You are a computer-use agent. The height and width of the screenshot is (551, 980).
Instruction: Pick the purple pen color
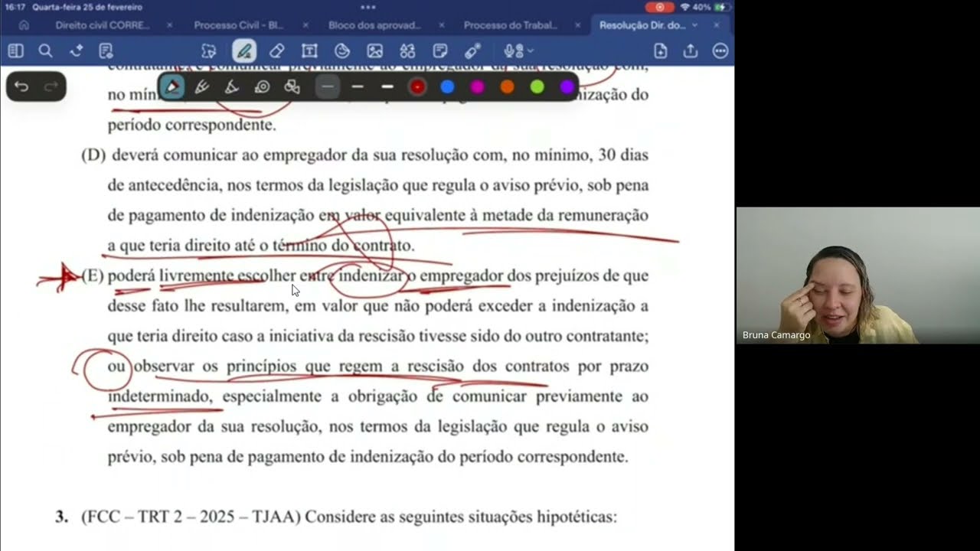(567, 86)
